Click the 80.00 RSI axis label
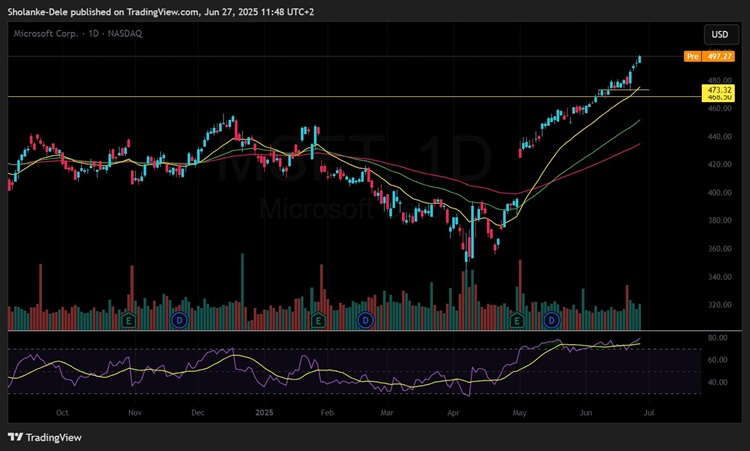This screenshot has width=750, height=451. [x=717, y=338]
